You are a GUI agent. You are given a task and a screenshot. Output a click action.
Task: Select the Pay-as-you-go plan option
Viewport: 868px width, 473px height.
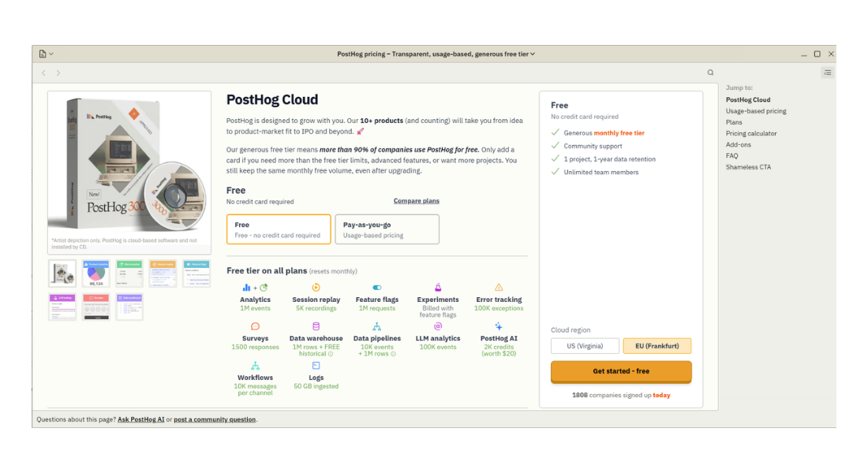pos(387,229)
